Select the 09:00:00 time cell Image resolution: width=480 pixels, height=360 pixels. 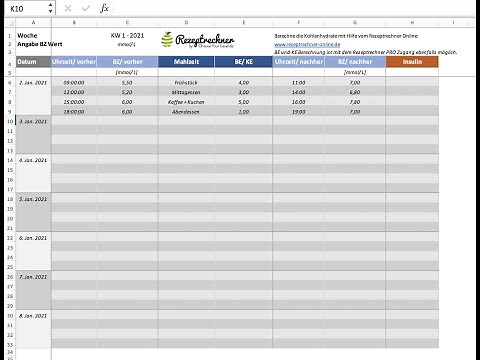74,82
